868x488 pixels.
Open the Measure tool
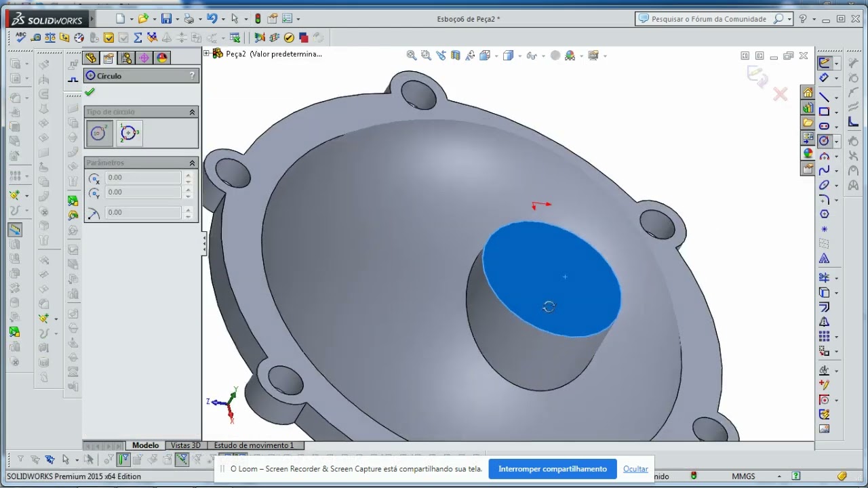35,37
